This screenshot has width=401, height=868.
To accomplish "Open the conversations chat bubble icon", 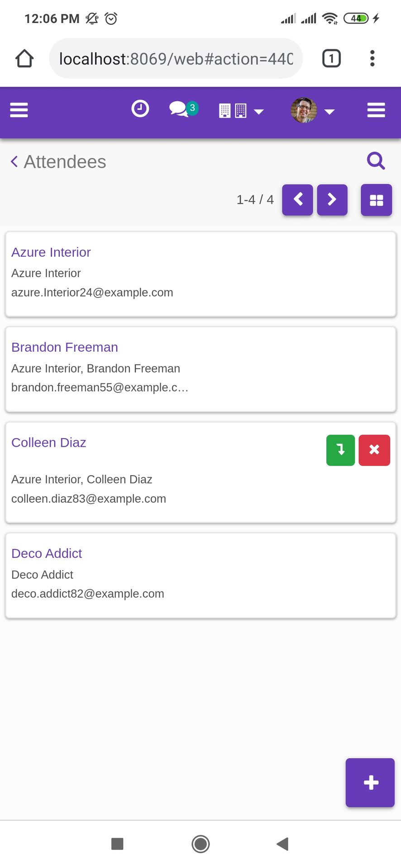I will pos(183,109).
